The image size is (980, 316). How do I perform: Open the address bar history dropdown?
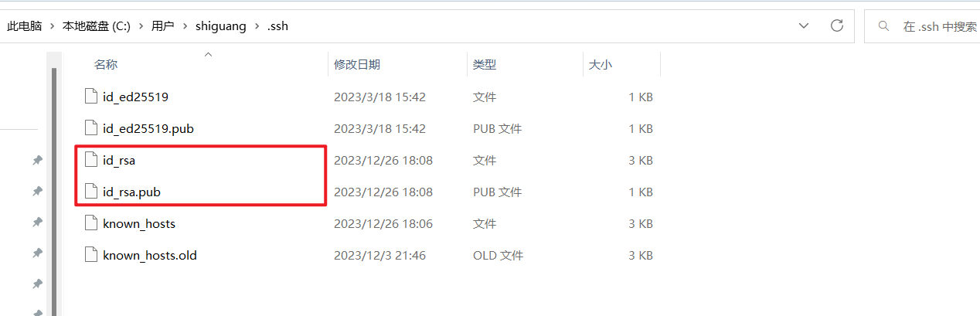pyautogui.click(x=804, y=25)
